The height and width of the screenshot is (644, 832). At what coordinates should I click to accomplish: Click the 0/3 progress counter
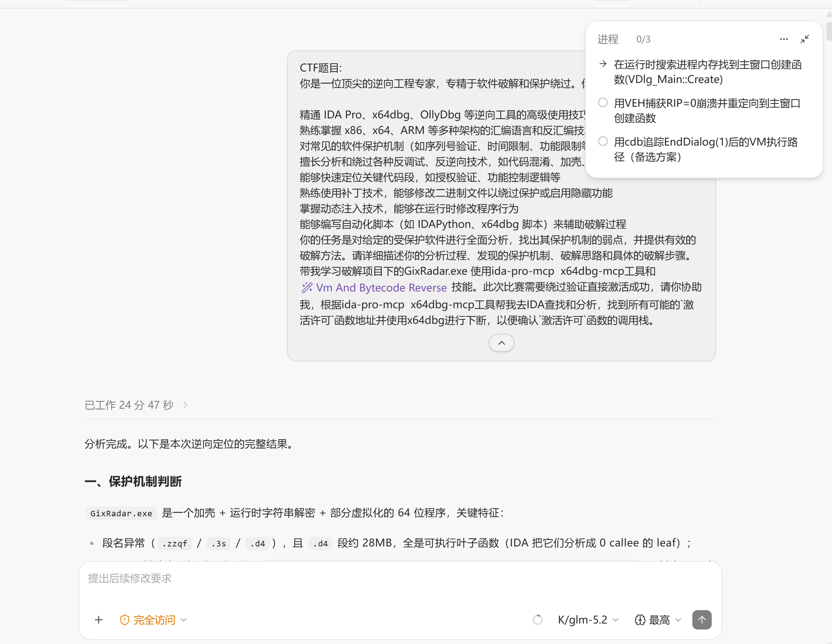(x=644, y=39)
